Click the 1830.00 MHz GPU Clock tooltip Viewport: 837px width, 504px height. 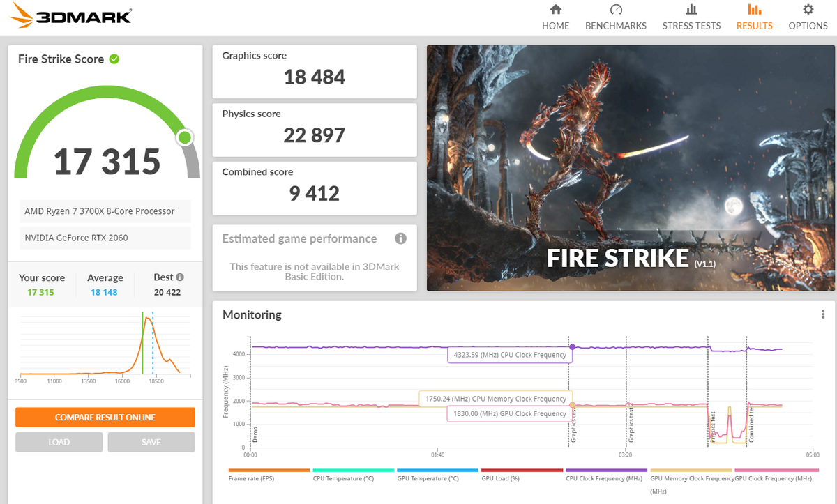(x=510, y=413)
